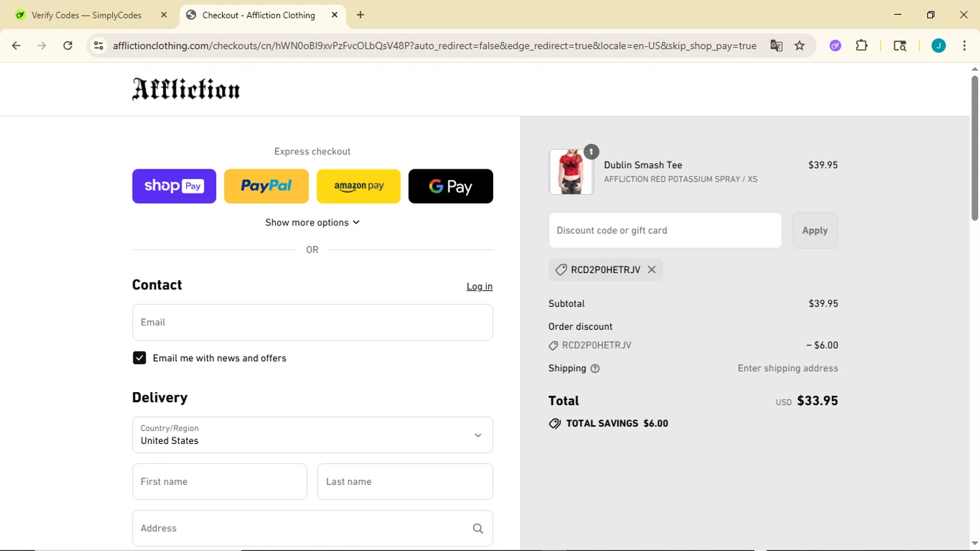Focus the Email input field
This screenshot has height=551, width=980.
312,322
